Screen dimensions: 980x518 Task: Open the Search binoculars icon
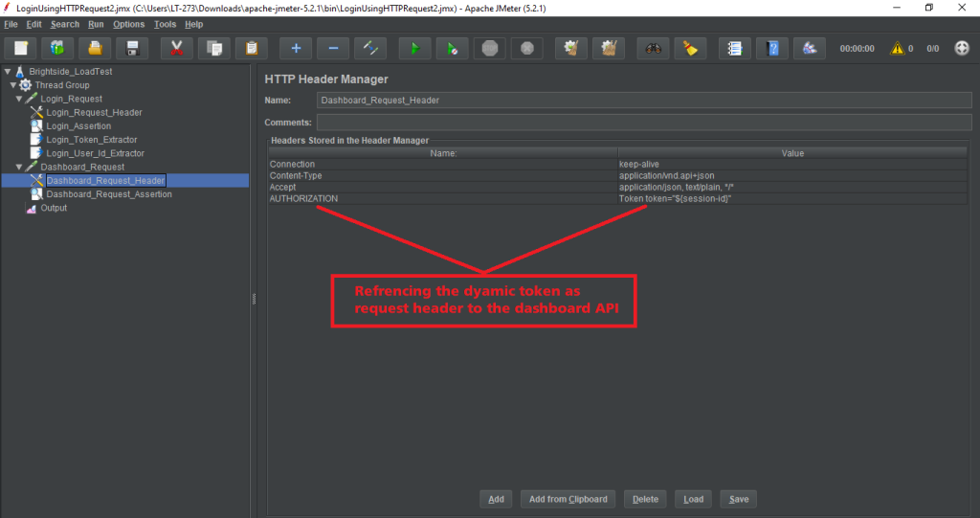click(x=652, y=48)
